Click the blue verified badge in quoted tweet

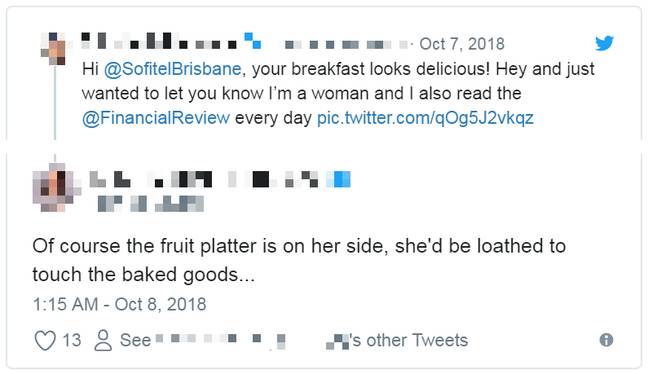[x=253, y=41]
